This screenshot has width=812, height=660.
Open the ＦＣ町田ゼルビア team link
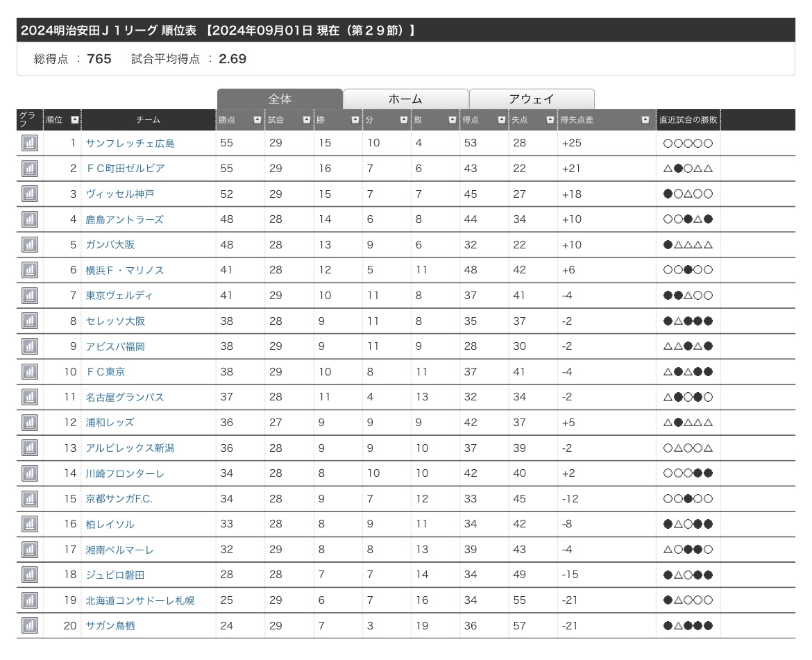coord(125,169)
